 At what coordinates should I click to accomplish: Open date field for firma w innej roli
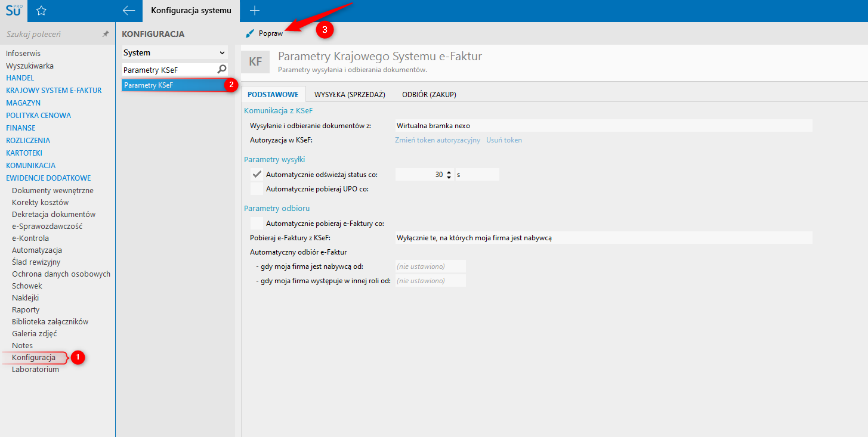pyautogui.click(x=430, y=281)
